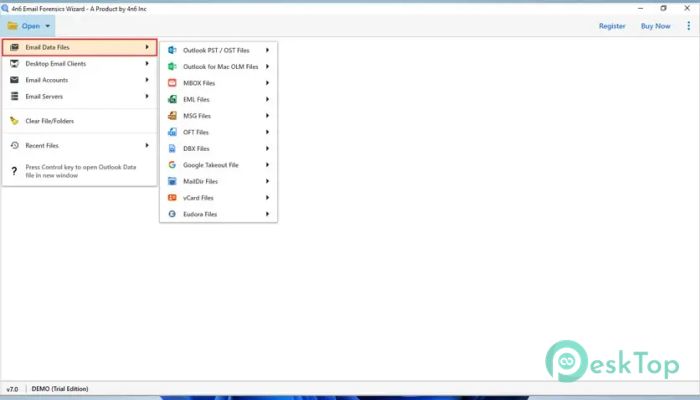Screen dimensions: 700x400
Task: Choose Outlook for Mac OLM Files
Action: point(218,67)
